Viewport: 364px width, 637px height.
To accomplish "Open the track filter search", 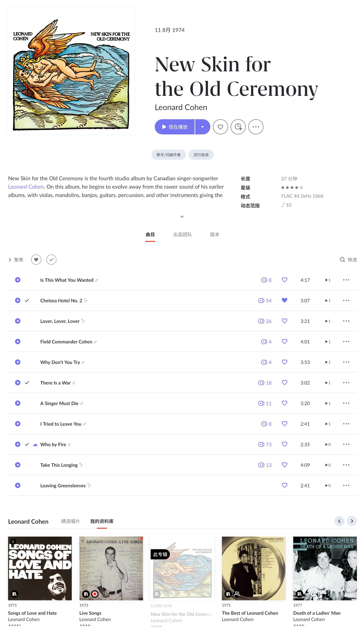I will pyautogui.click(x=342, y=259).
